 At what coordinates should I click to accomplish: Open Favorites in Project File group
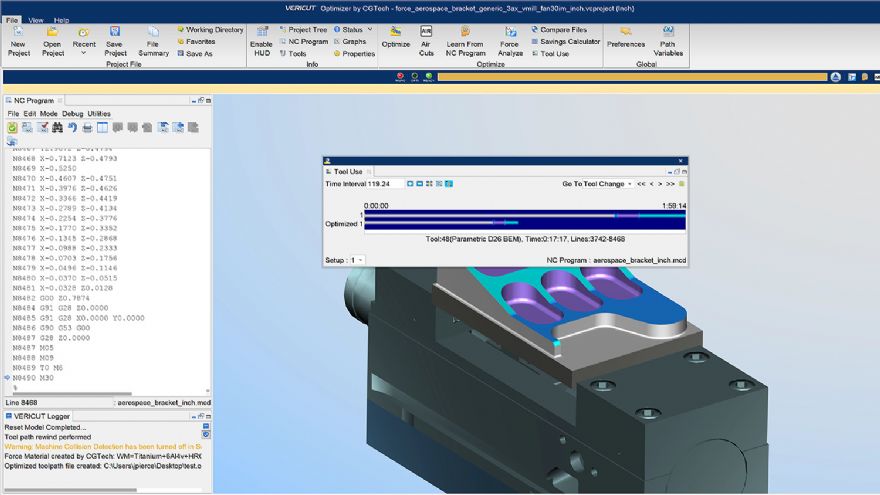tap(196, 42)
